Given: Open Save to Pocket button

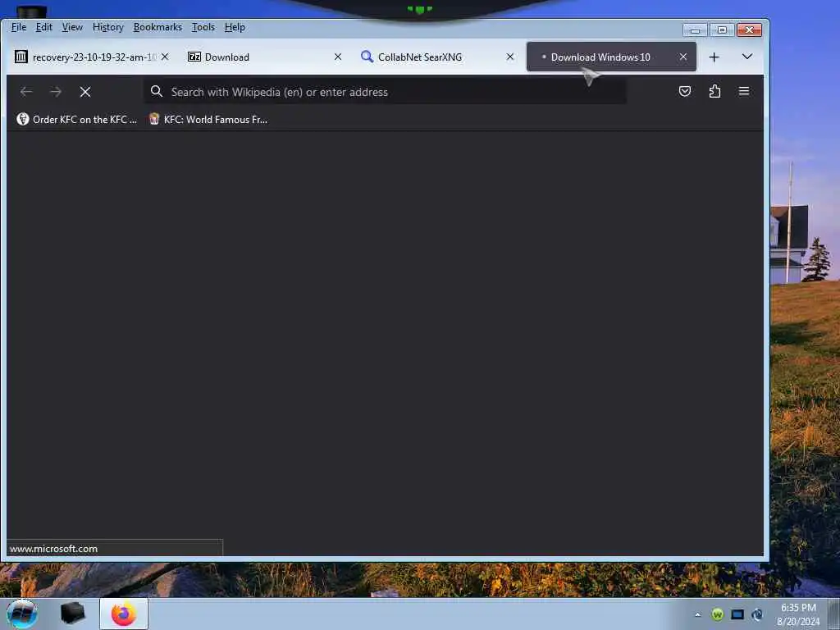Looking at the screenshot, I should (x=685, y=92).
